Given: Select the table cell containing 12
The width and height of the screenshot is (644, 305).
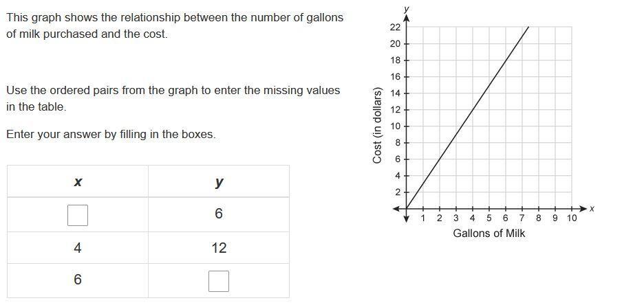Looking at the screenshot, I should click(219, 248).
